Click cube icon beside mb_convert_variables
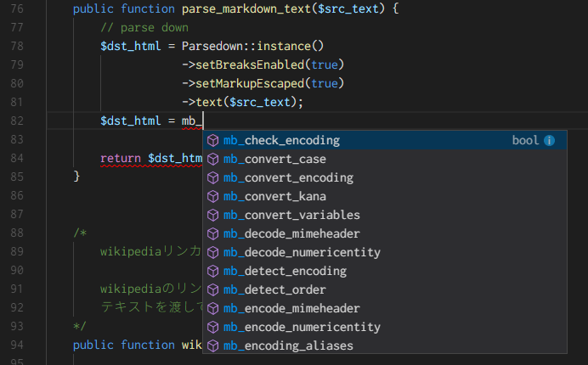This screenshot has height=365, width=588. click(x=213, y=216)
